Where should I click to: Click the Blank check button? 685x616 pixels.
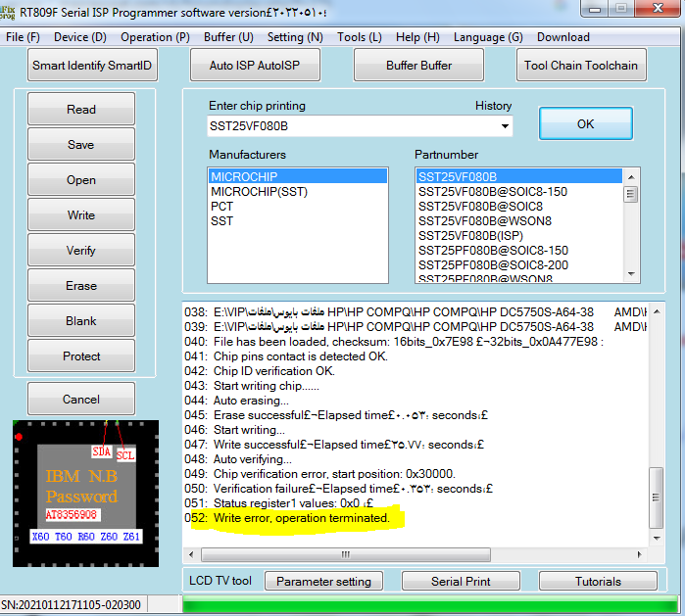[x=81, y=321]
